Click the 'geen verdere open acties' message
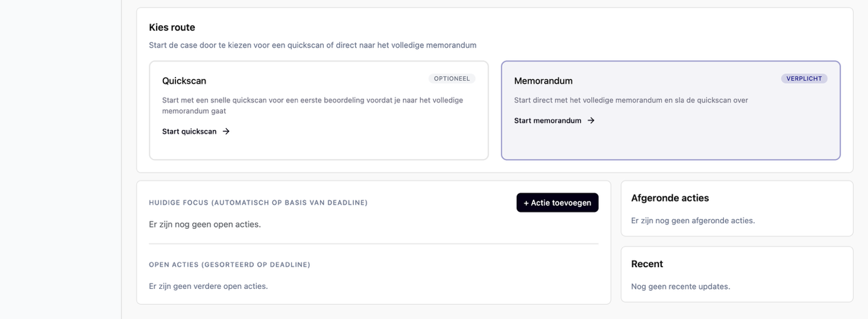 [209, 286]
